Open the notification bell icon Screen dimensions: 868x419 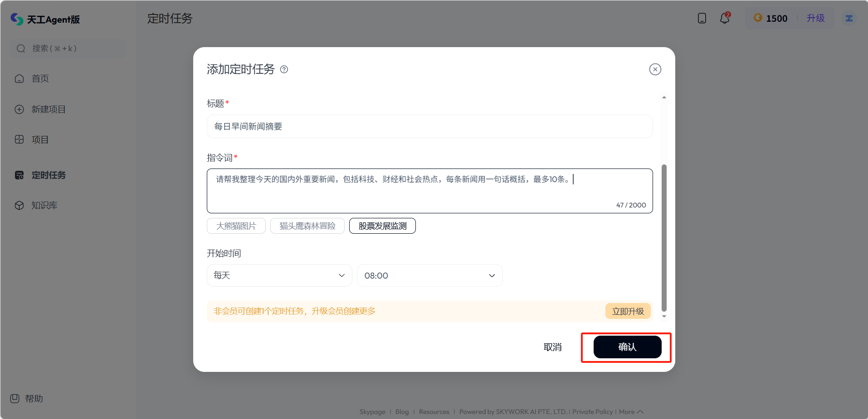pos(725,18)
